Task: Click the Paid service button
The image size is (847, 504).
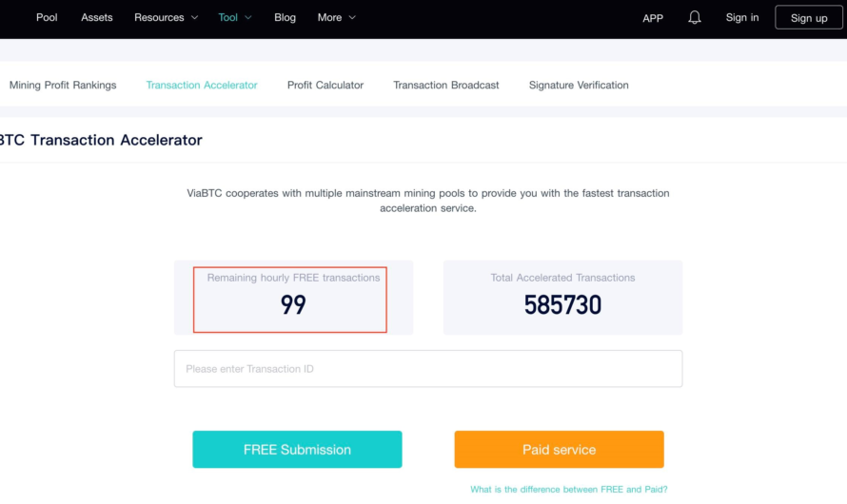Action: coord(559,449)
